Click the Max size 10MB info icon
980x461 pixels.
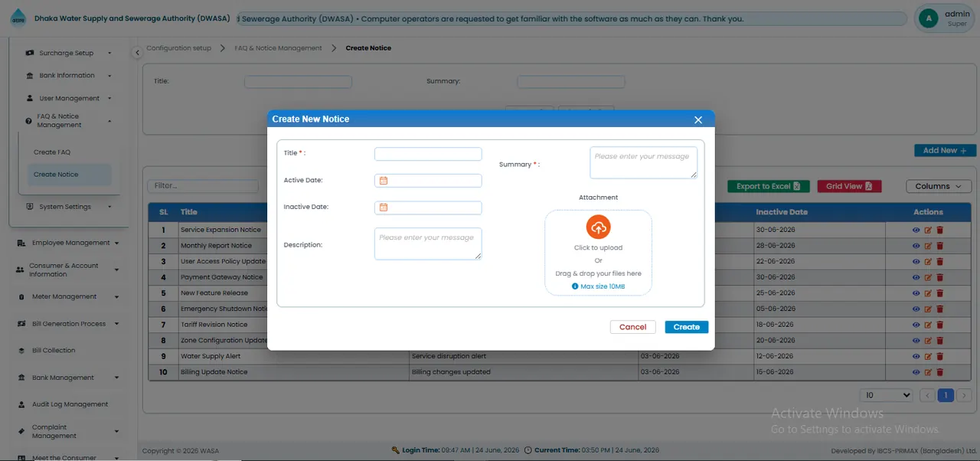575,286
